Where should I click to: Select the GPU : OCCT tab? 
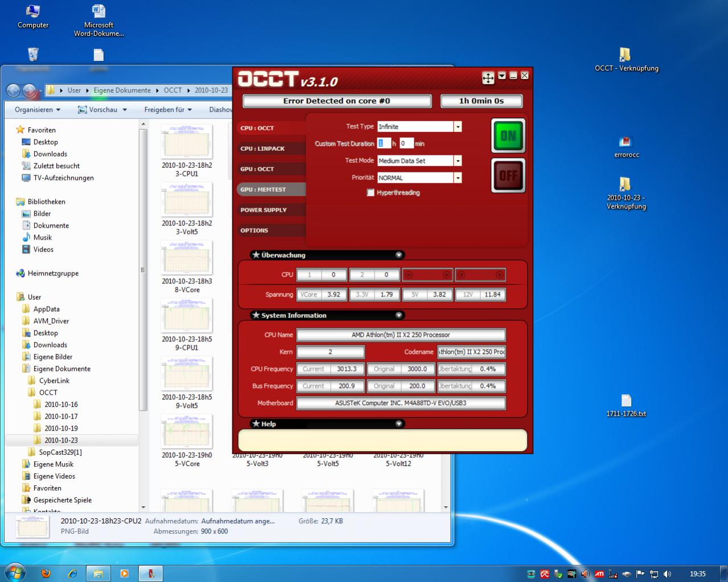pyautogui.click(x=271, y=169)
